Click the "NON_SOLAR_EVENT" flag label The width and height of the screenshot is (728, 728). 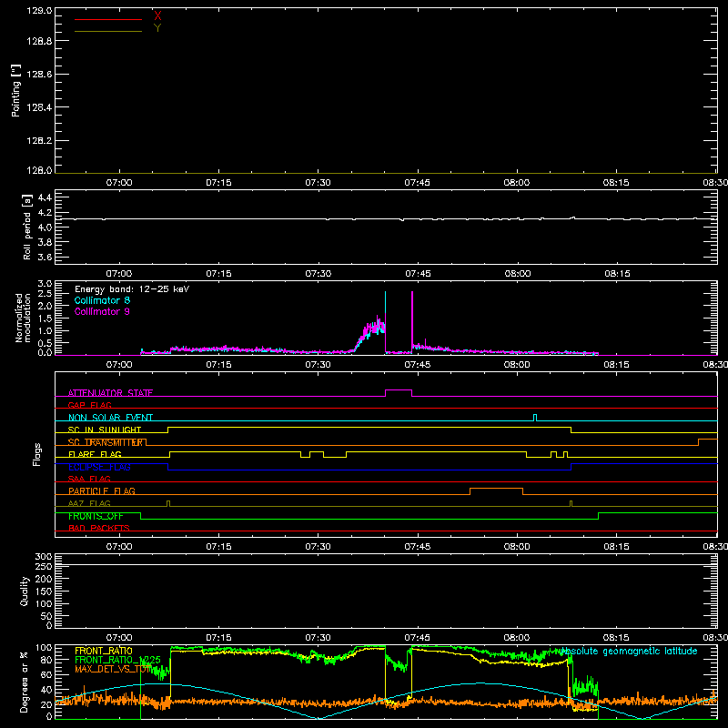coord(110,418)
